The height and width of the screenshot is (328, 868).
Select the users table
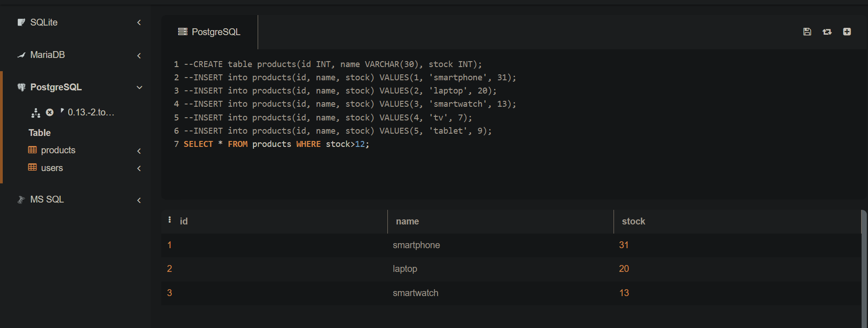(52, 168)
